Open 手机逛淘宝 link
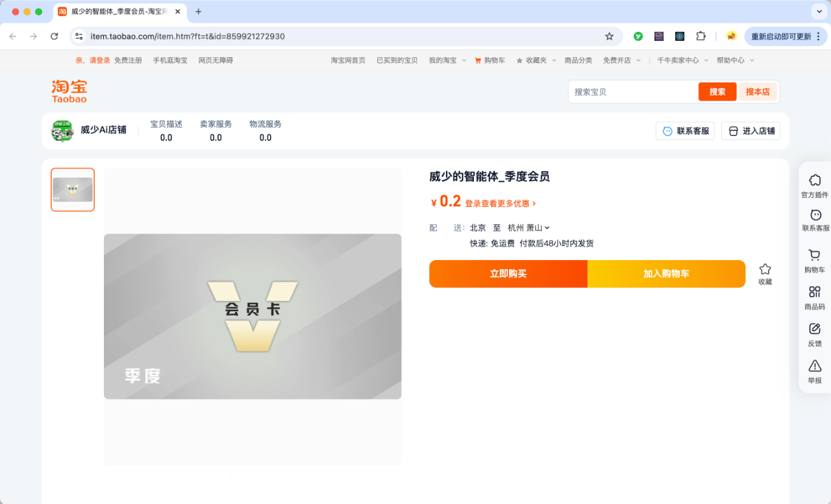This screenshot has height=504, width=831. pos(170,60)
